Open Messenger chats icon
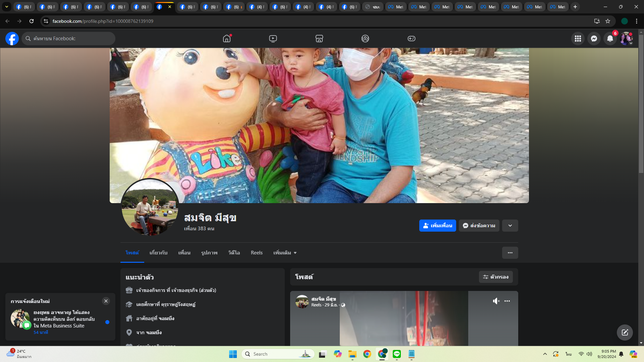The image size is (644, 362). point(594,39)
